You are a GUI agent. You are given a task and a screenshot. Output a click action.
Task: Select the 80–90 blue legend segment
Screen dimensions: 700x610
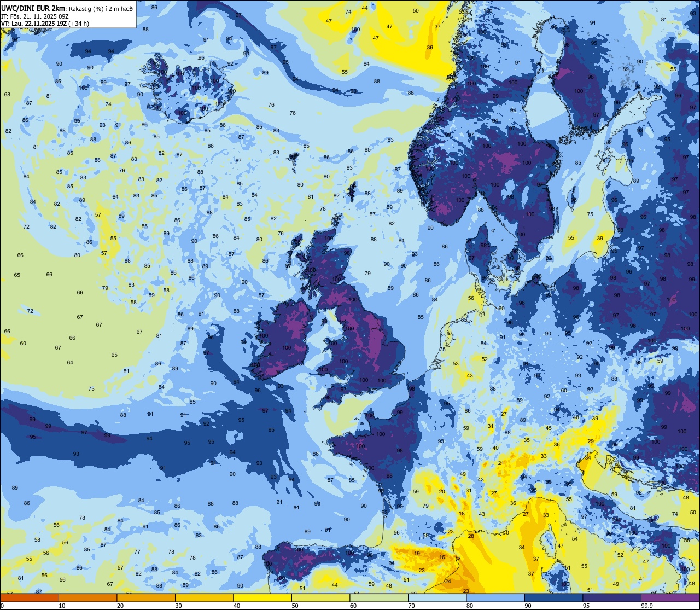[495, 597]
